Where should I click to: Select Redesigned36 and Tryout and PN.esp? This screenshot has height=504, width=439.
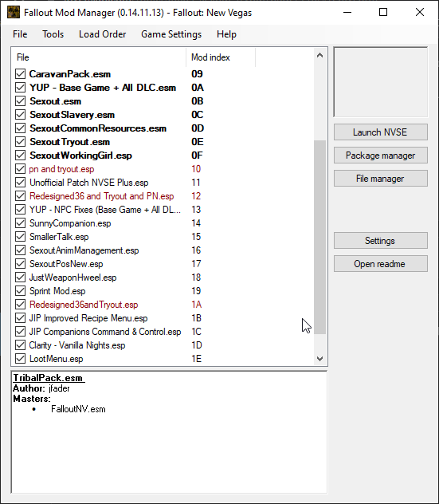click(101, 196)
